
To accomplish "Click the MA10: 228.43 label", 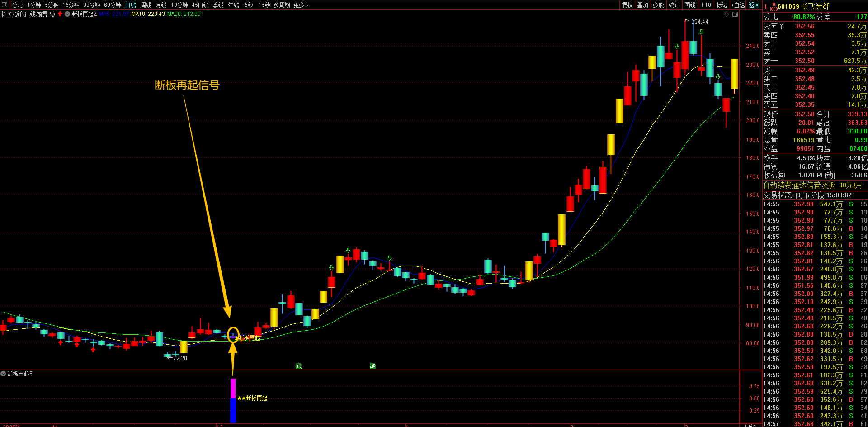I will click(148, 14).
